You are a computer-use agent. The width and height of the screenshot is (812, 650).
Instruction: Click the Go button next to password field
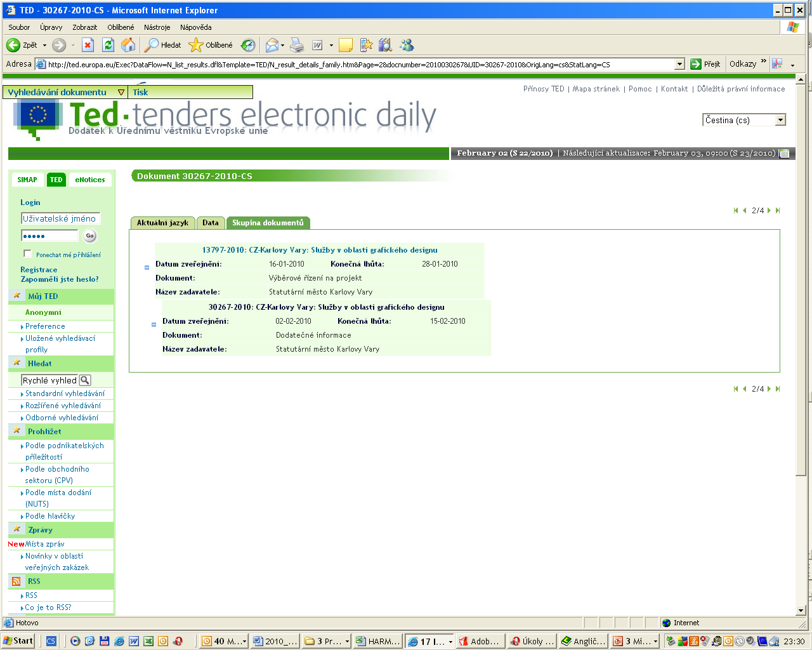pos(89,235)
